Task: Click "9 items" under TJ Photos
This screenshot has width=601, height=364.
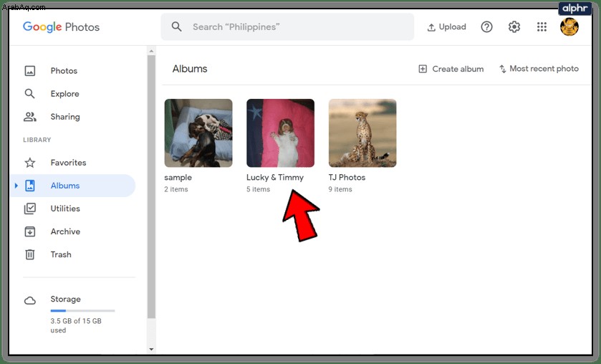Action: click(x=340, y=189)
